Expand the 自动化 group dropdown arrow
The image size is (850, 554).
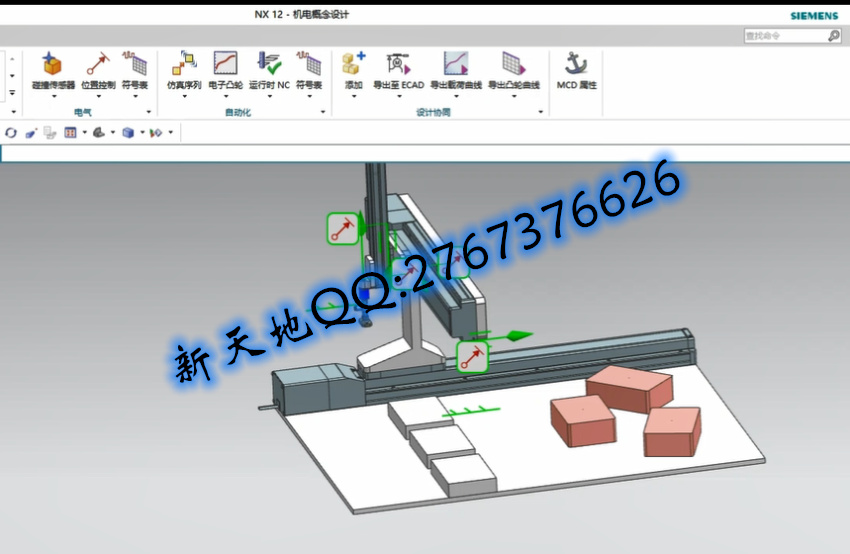coord(323,112)
